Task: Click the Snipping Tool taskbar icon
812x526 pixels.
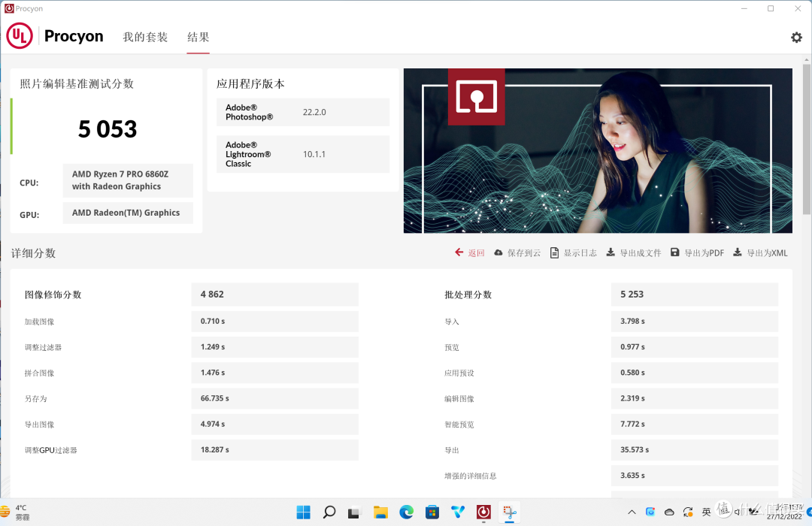Action: tap(510, 512)
